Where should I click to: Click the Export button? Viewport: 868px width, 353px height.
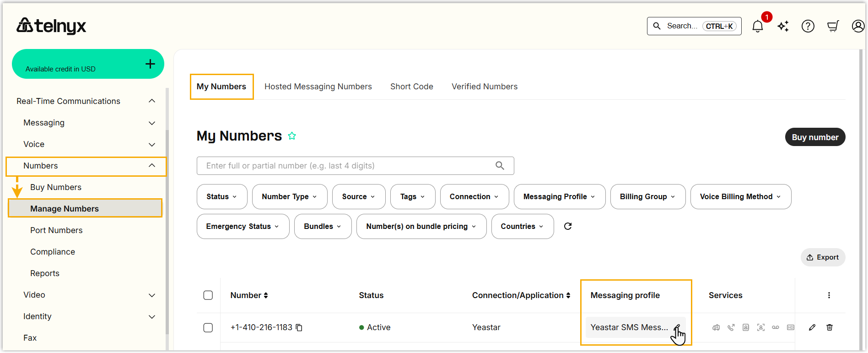[x=823, y=257]
